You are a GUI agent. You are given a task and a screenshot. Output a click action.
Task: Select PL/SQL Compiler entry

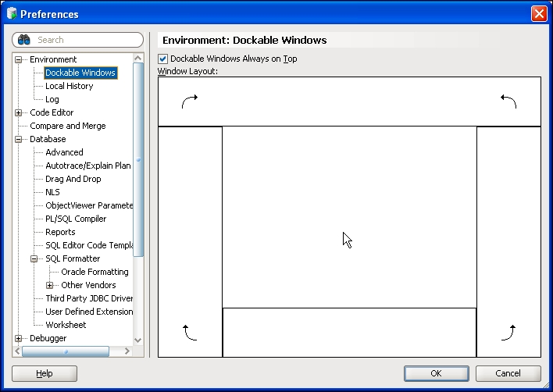tap(76, 219)
